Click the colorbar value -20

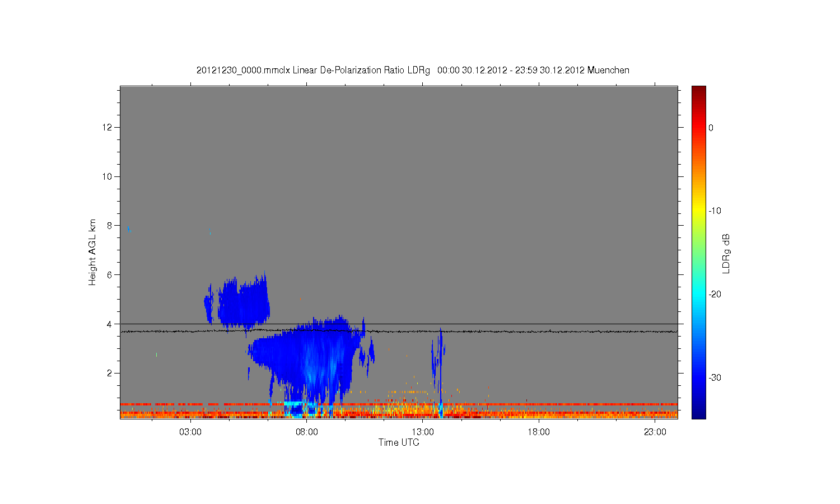(x=715, y=295)
